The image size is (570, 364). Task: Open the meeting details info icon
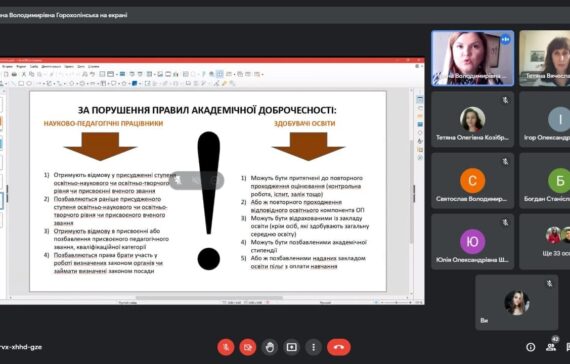pyautogui.click(x=530, y=347)
